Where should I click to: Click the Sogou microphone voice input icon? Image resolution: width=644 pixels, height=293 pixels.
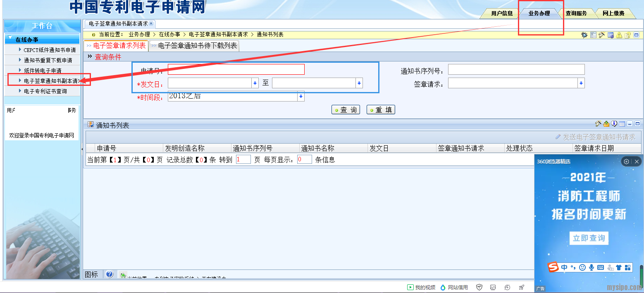click(592, 267)
